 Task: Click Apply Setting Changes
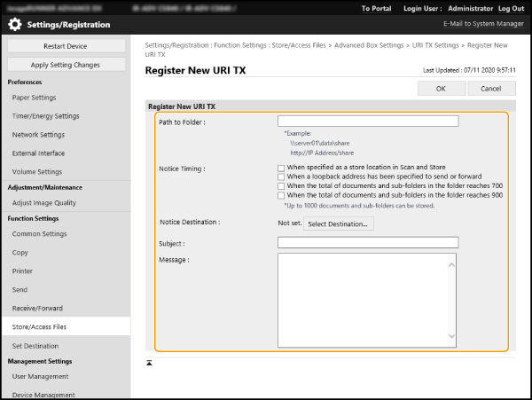coord(65,65)
